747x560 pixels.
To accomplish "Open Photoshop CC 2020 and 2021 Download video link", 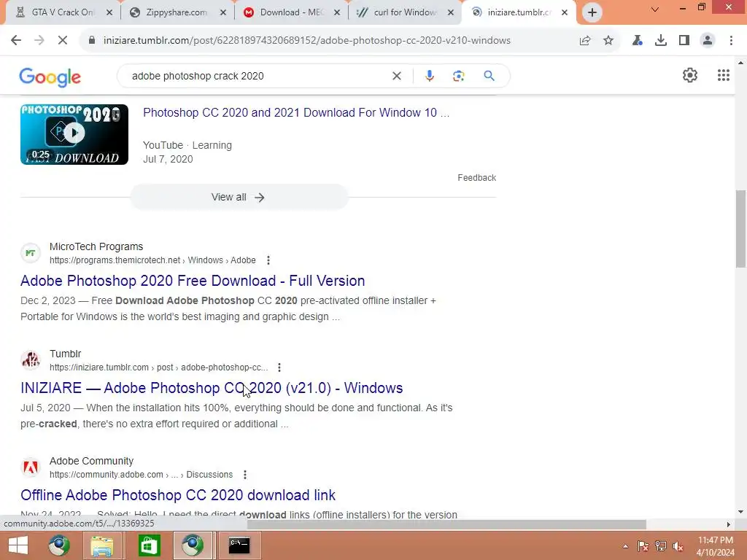I will pos(296,113).
